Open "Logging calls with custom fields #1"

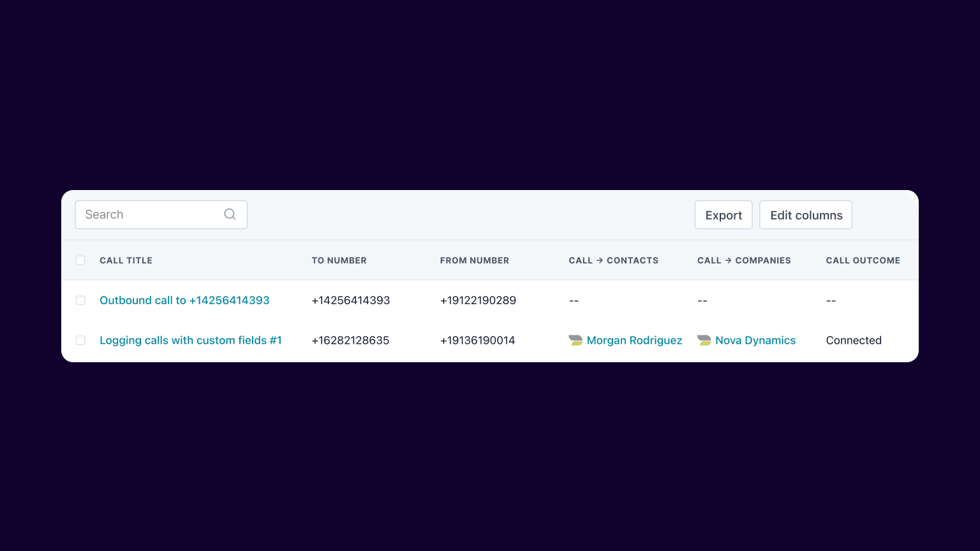point(190,340)
